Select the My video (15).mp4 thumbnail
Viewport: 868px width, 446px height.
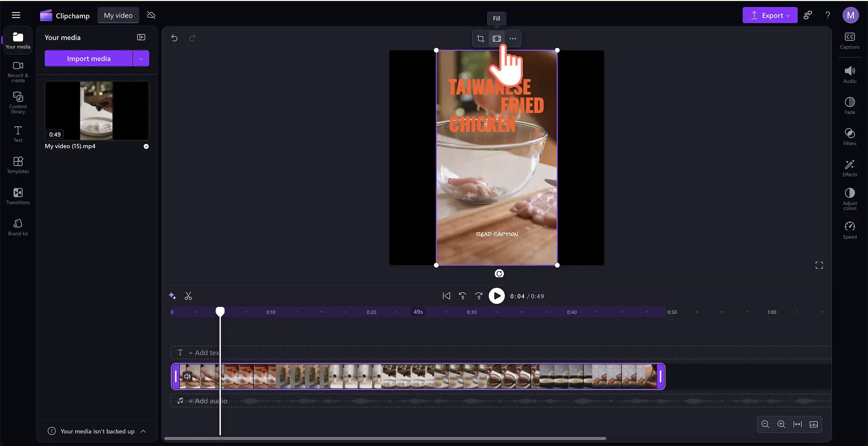pos(96,110)
